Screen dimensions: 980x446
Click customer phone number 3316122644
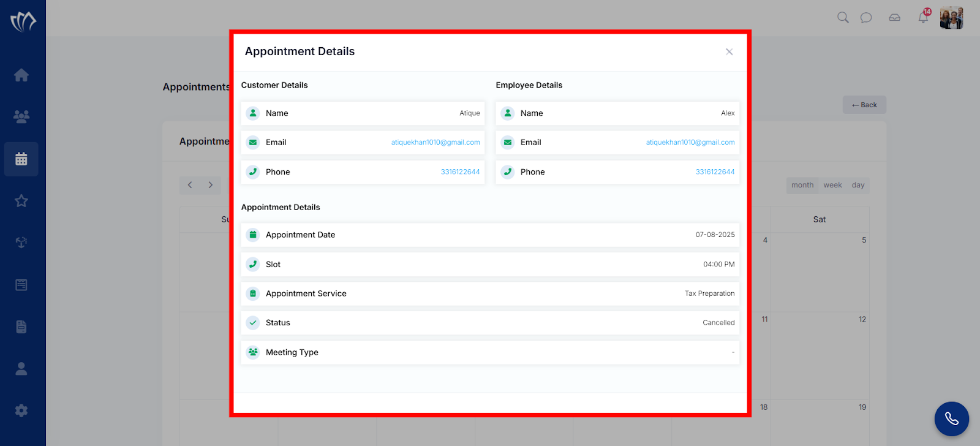pos(460,172)
